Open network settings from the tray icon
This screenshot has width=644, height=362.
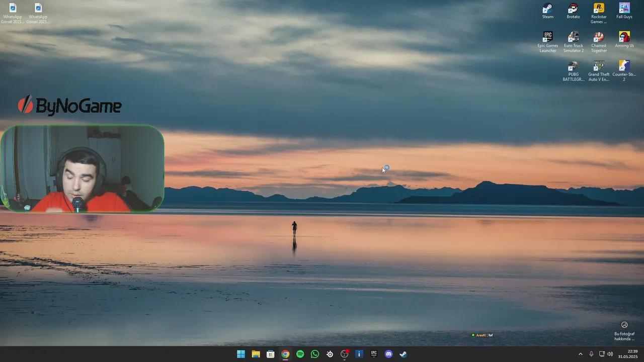click(x=602, y=354)
